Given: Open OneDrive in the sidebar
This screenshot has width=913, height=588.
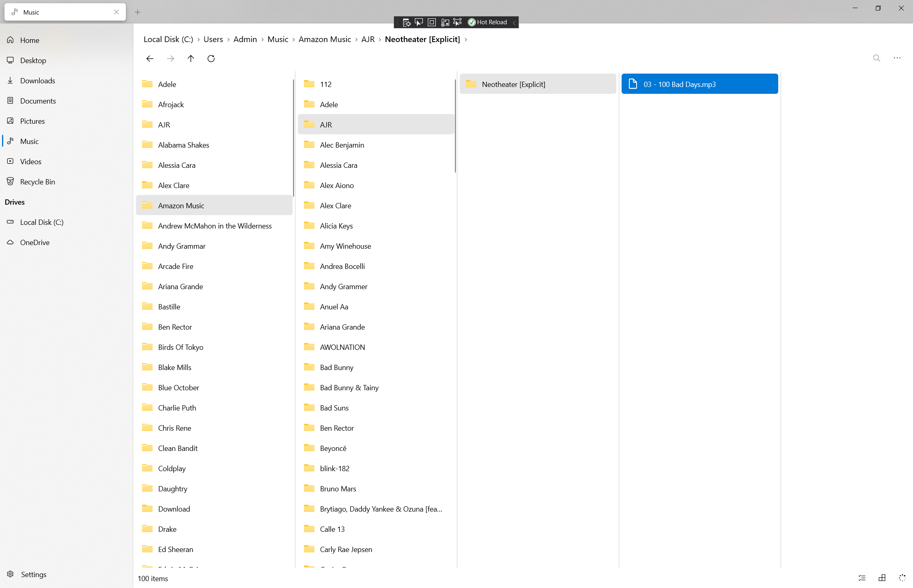Looking at the screenshot, I should (67, 242).
